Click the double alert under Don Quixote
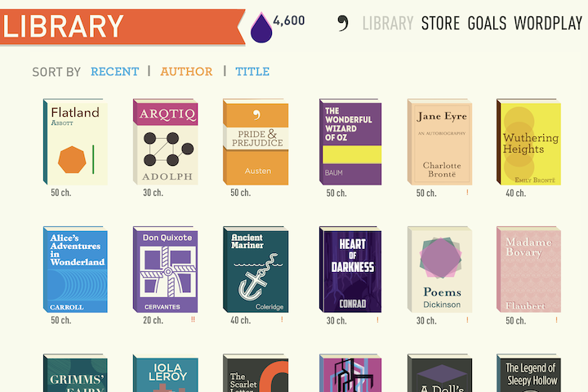 click(193, 319)
